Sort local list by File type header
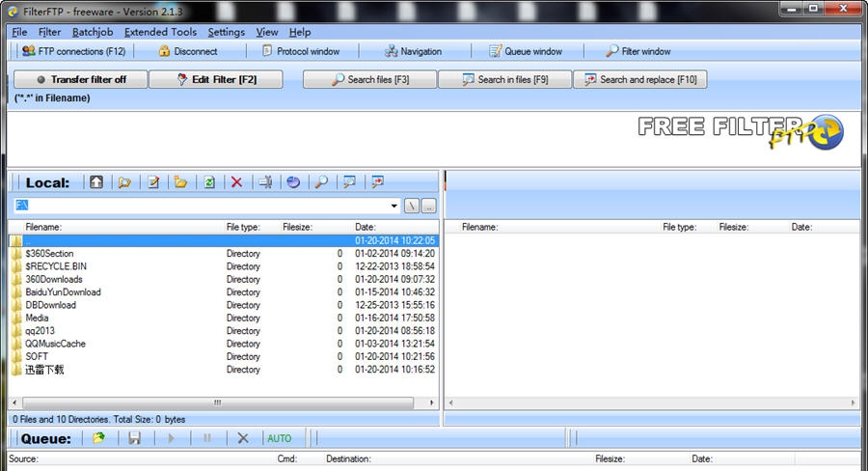 click(243, 227)
